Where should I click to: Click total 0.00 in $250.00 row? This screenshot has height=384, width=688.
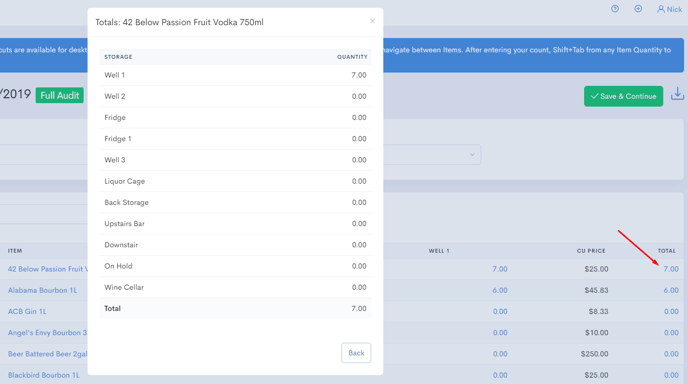click(671, 354)
